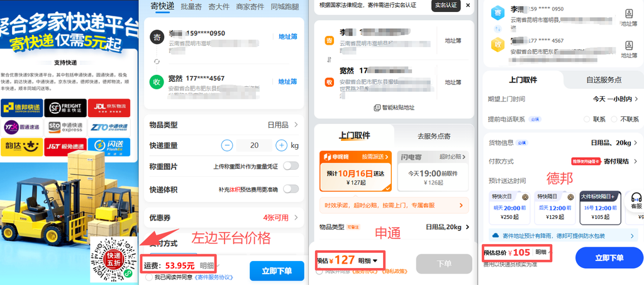
Task: Switch to the 自送服务点 tab
Action: coord(604,80)
